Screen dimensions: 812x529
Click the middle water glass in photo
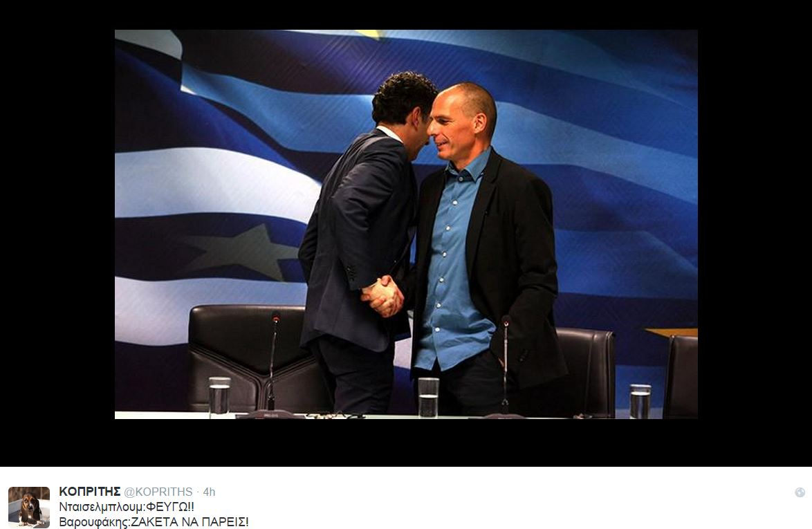(428, 397)
